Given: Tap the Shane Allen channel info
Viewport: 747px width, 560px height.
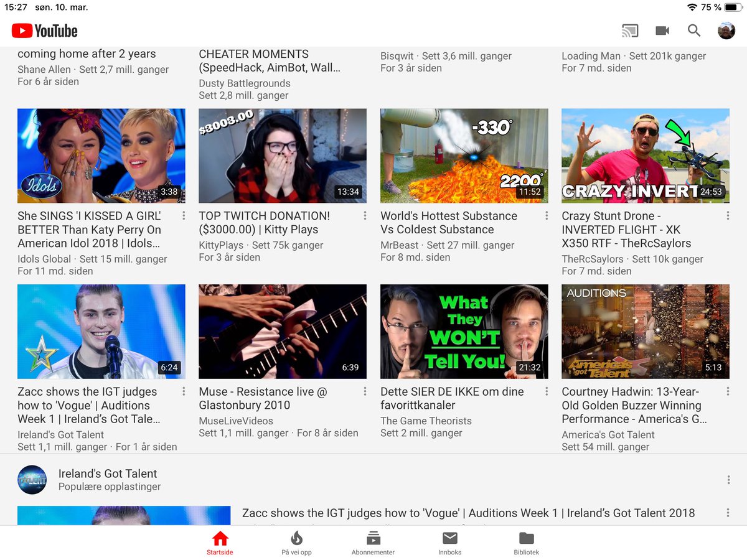Looking at the screenshot, I should point(93,75).
